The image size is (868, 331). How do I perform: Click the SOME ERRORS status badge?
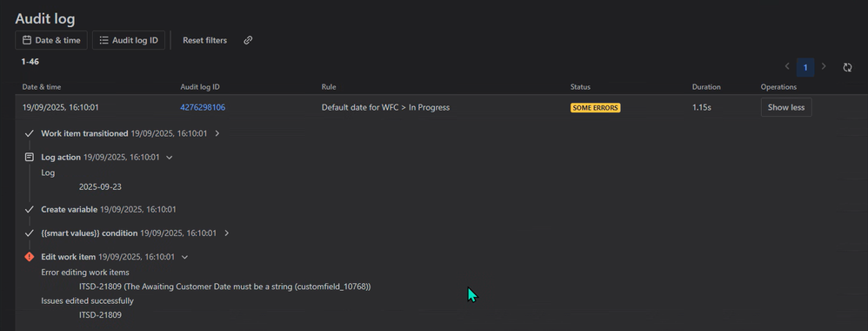pos(595,108)
